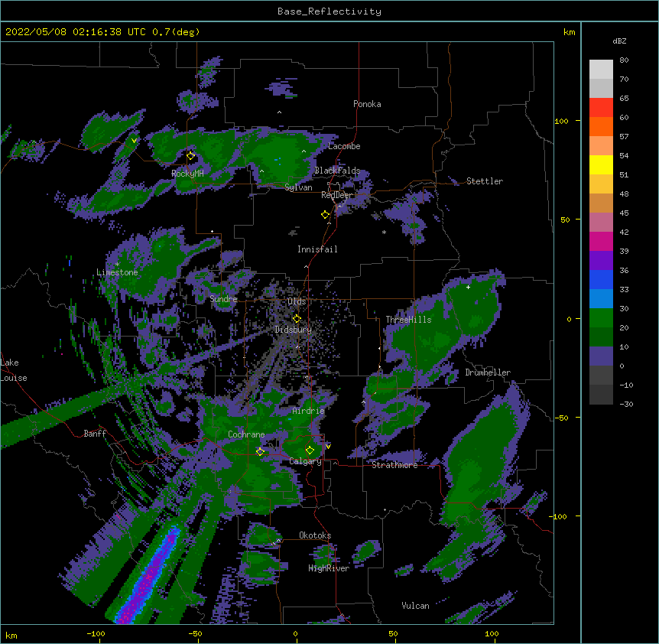The image size is (659, 644).
Task: Click the -100 tick on bottom km axis
Action: coord(96,633)
